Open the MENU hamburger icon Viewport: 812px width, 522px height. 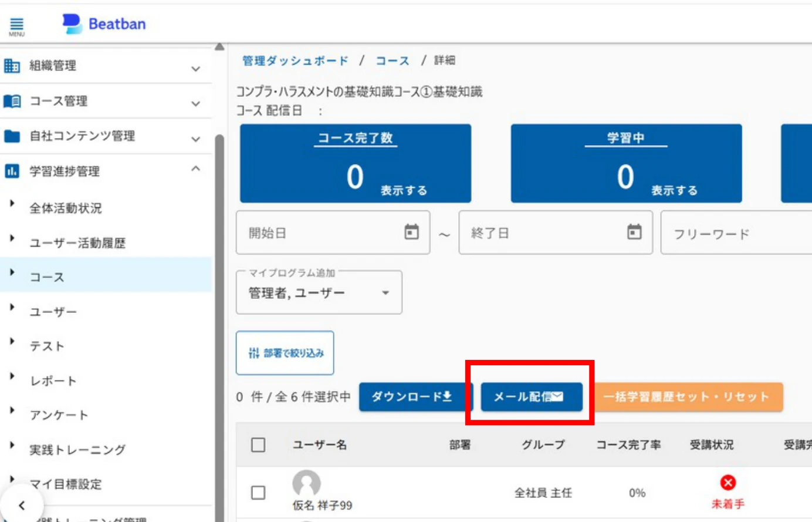pos(16,26)
